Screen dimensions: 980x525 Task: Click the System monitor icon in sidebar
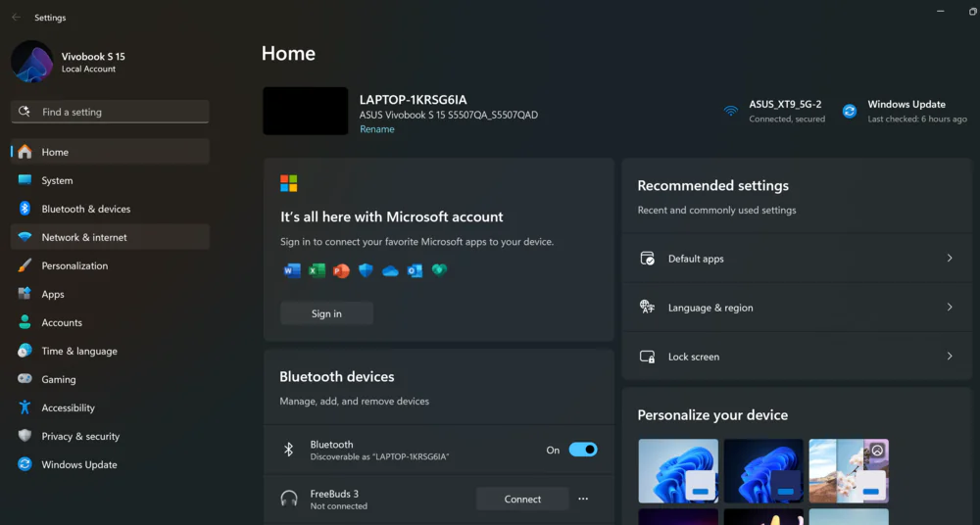[25, 180]
